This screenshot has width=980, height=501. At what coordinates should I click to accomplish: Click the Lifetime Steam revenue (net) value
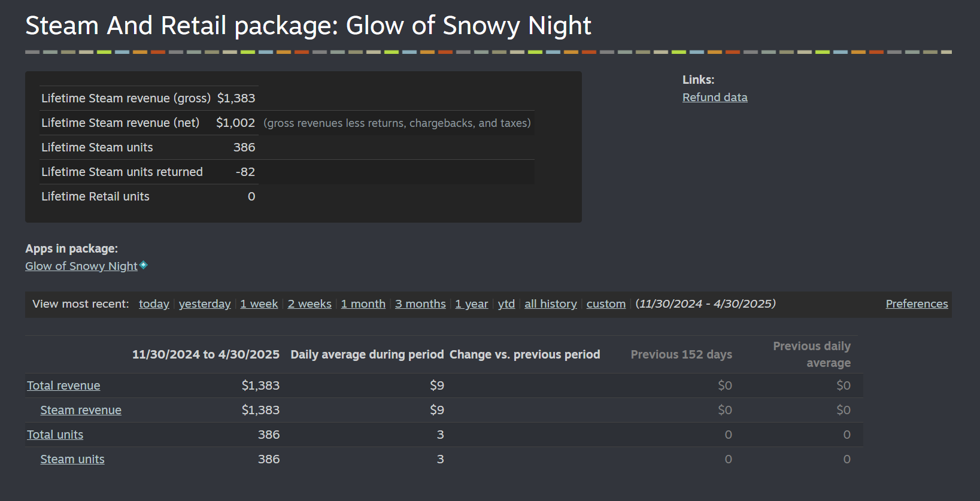click(235, 123)
